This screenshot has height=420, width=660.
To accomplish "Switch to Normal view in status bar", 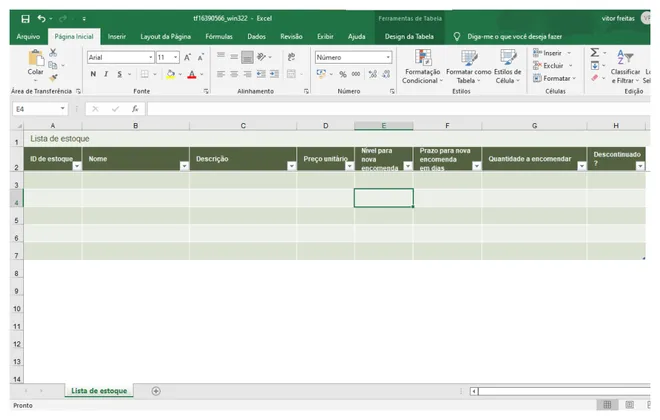I will (x=607, y=405).
